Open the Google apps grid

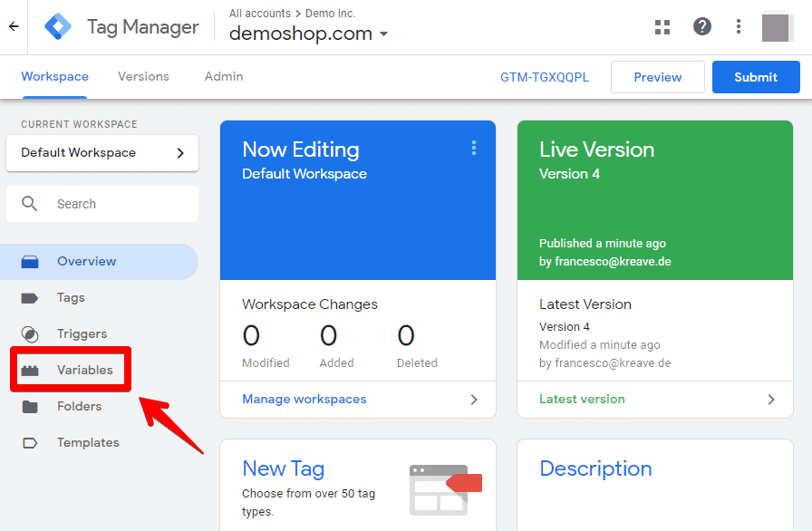click(x=662, y=26)
